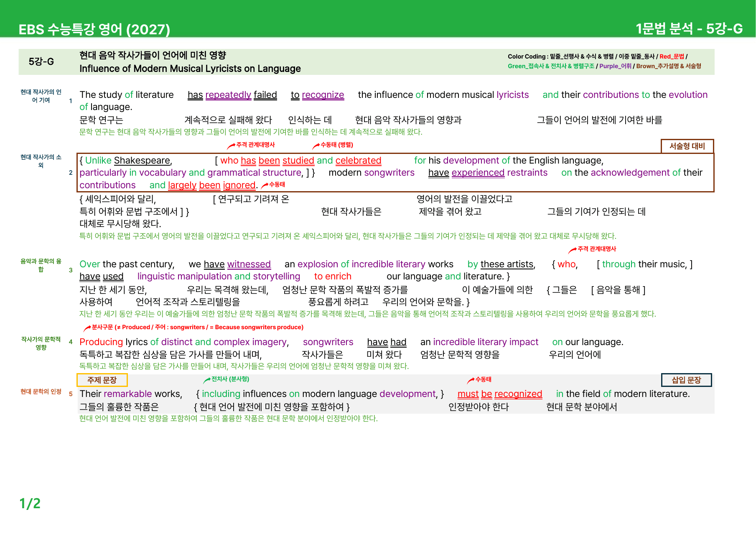Viewport: 756px width, 535px height.
Task: Click the title 'Influence of Modern Musical Lyricists on Language'
Action: click(x=190, y=69)
